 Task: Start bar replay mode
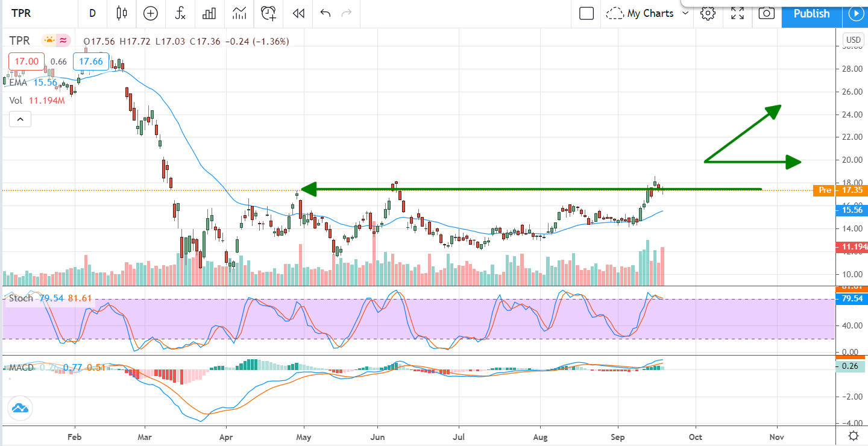tap(298, 13)
